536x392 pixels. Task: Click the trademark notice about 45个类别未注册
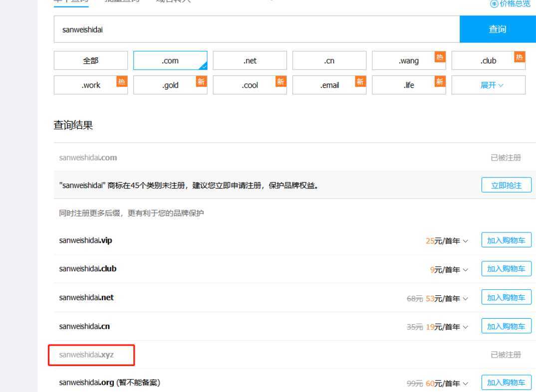(x=189, y=186)
